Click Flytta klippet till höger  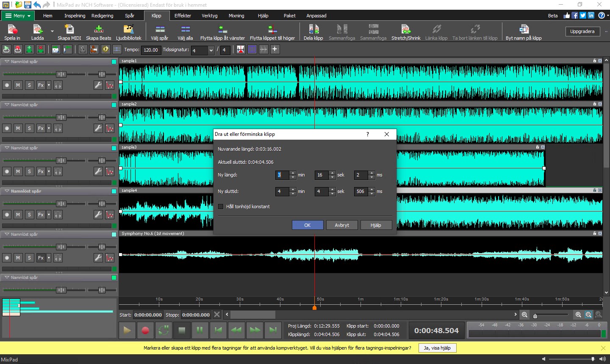pos(272,32)
